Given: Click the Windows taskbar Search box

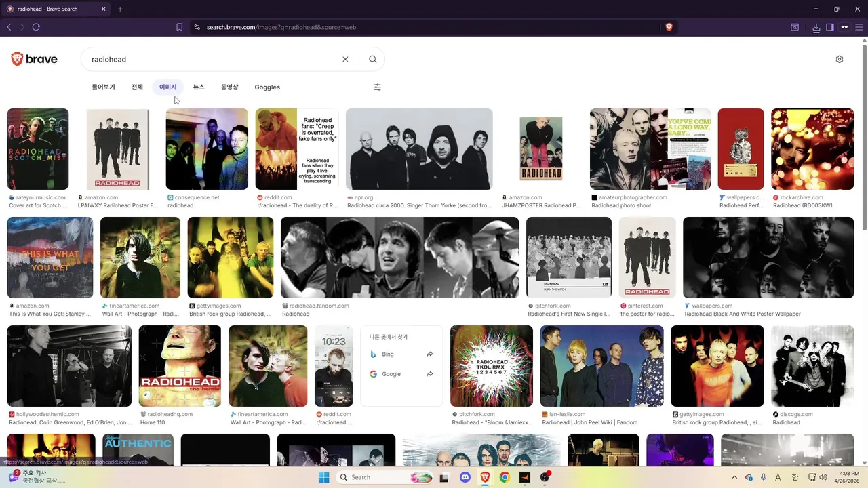Looking at the screenshot, I should pyautogui.click(x=385, y=477).
